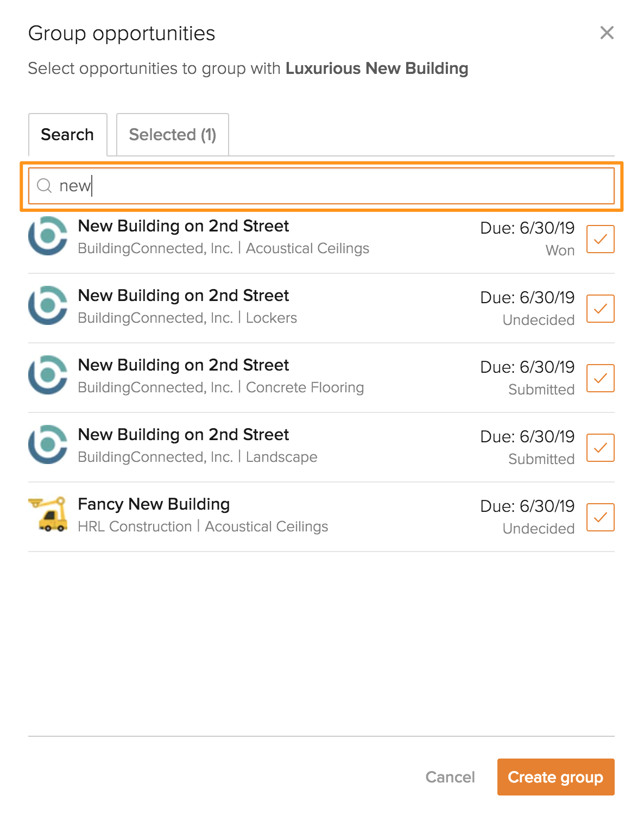Focus the search field containing "new"
The image size is (644, 827).
click(x=326, y=186)
